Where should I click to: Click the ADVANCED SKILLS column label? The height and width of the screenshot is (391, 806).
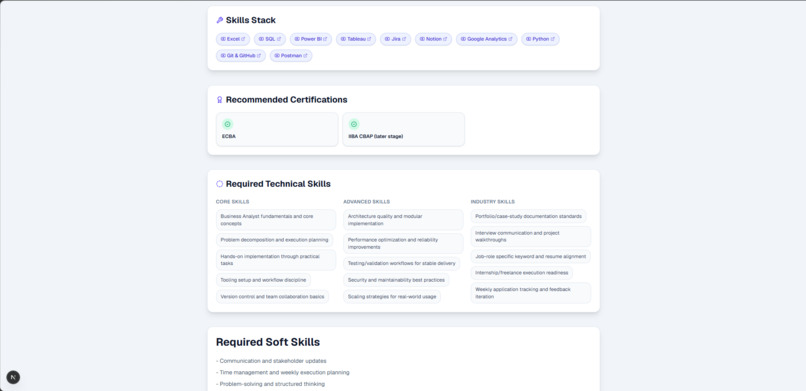367,202
